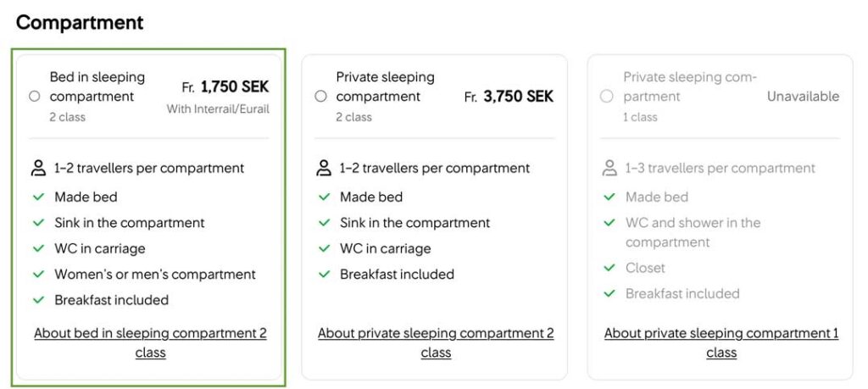Click checkmark beside Breakfast included in third card
The height and width of the screenshot is (389, 868).
pyautogui.click(x=609, y=293)
